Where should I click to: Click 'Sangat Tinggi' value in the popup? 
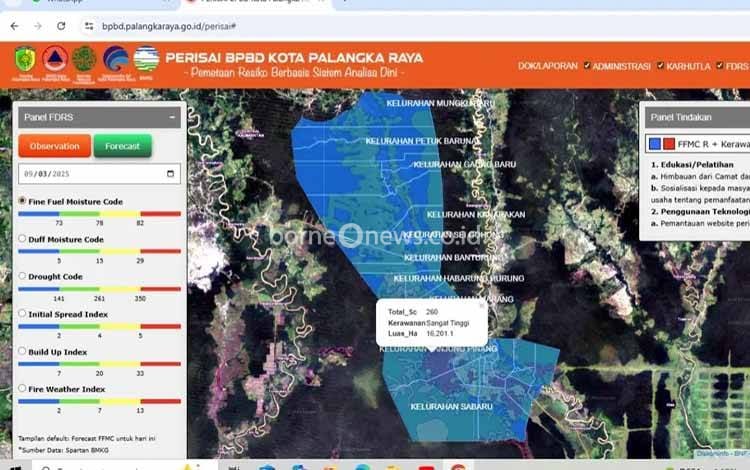[448, 323]
